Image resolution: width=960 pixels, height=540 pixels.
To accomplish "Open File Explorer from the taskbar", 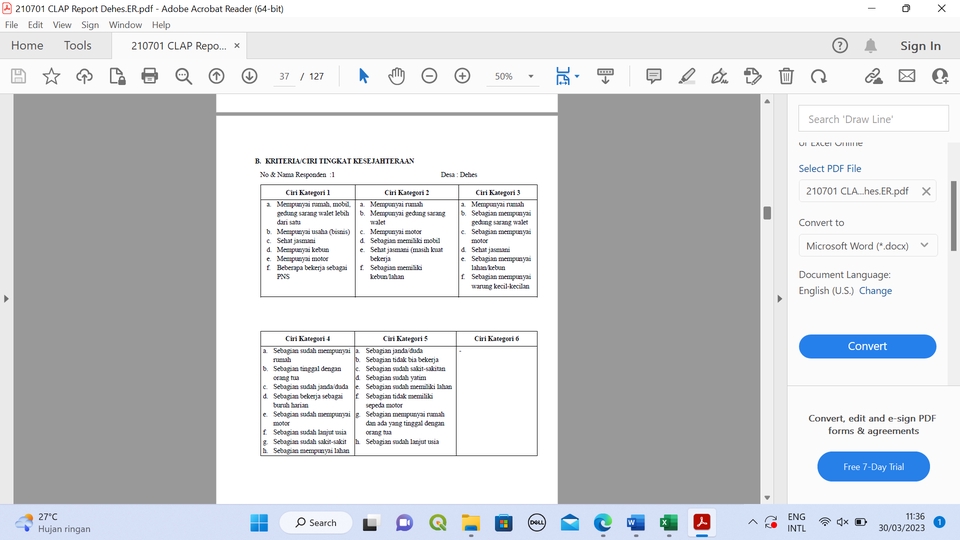I will point(470,522).
